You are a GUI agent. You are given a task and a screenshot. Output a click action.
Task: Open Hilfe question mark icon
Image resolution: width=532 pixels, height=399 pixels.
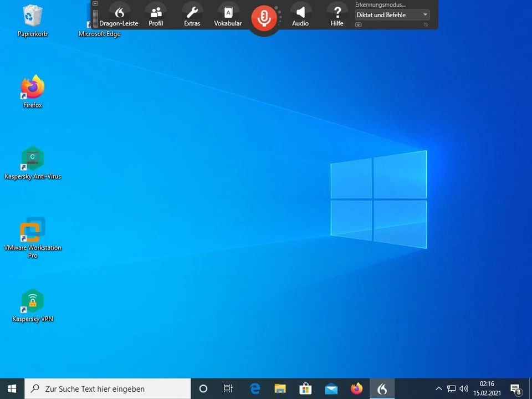tap(337, 16)
